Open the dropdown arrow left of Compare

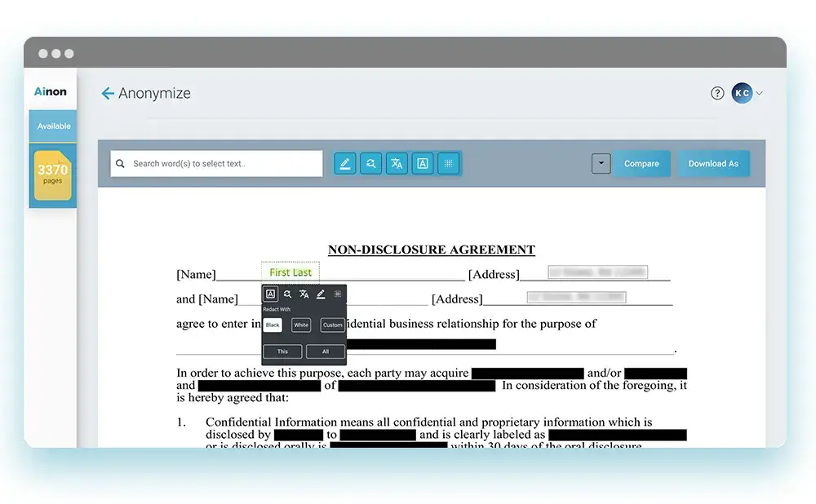click(601, 164)
